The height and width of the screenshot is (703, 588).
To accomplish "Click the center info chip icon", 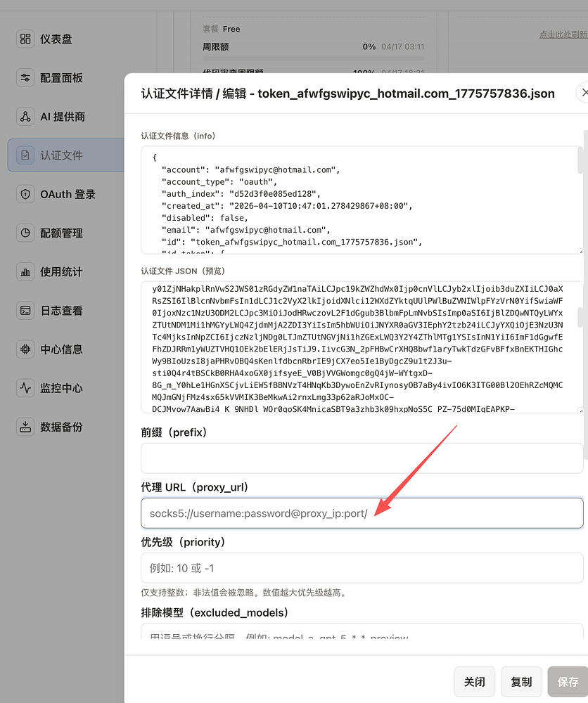I will pos(25,349).
